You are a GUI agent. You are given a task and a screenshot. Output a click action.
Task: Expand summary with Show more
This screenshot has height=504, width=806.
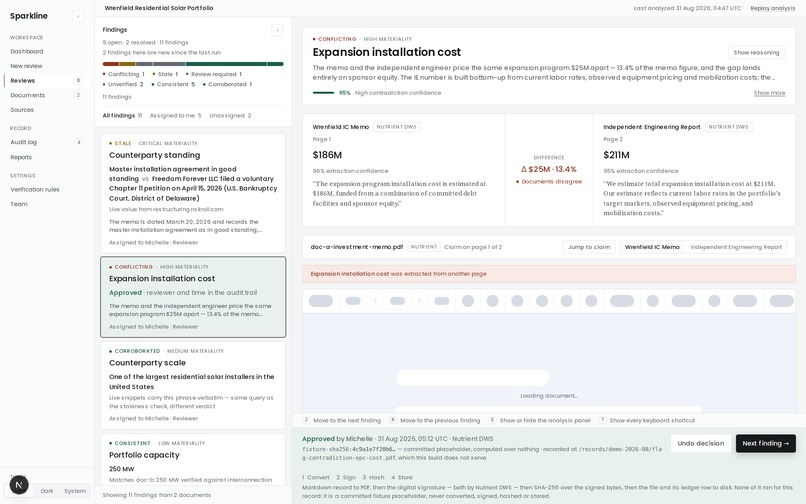[x=769, y=93]
